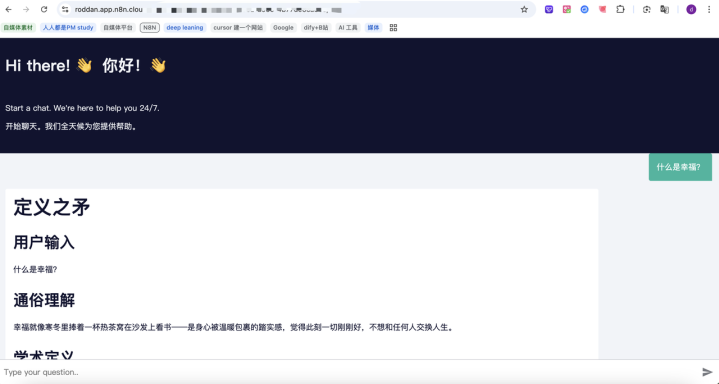Expand the AI 工具 bookmark group
The height and width of the screenshot is (384, 719).
(348, 28)
